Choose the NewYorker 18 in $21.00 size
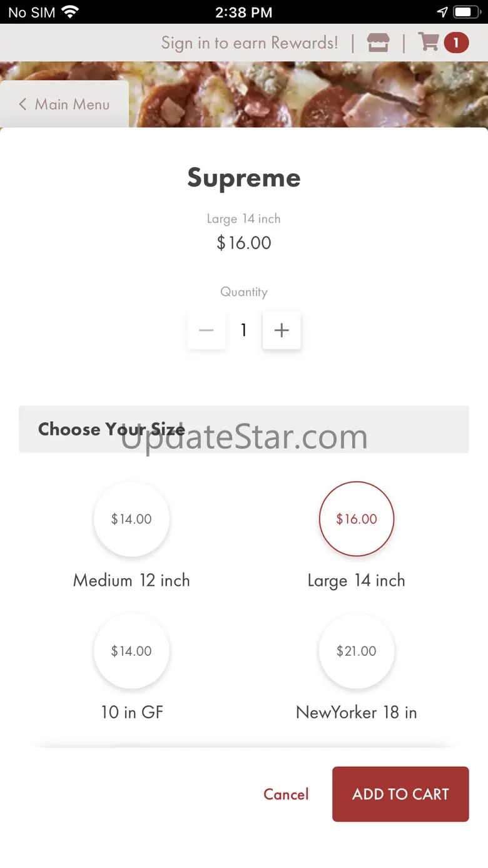 point(357,651)
